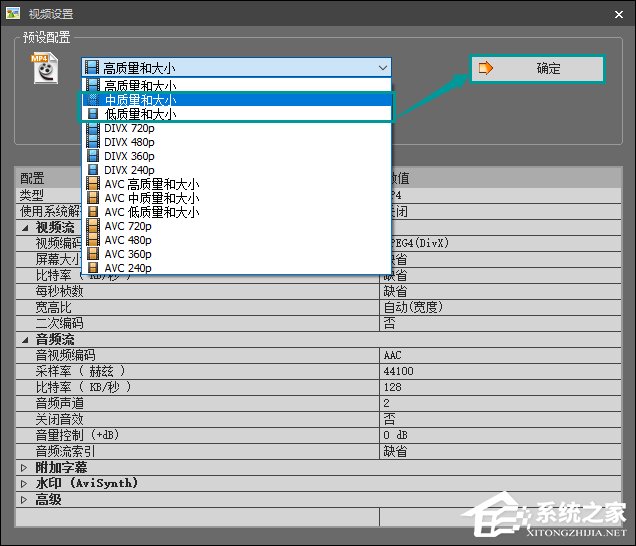Click the film icon beside DIVX 720p
The width and height of the screenshot is (636, 546).
click(93, 129)
